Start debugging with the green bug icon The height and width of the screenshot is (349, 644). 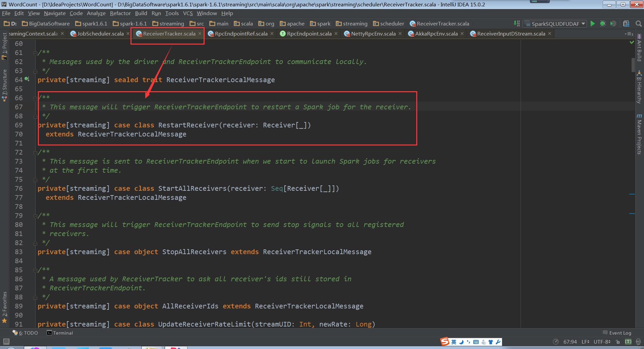(603, 23)
